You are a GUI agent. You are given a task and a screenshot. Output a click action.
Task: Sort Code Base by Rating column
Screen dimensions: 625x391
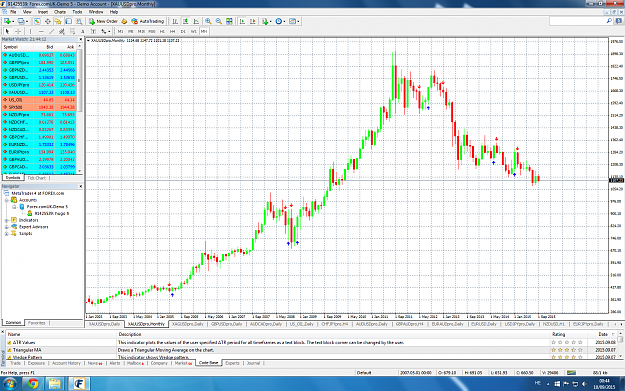click(x=558, y=334)
